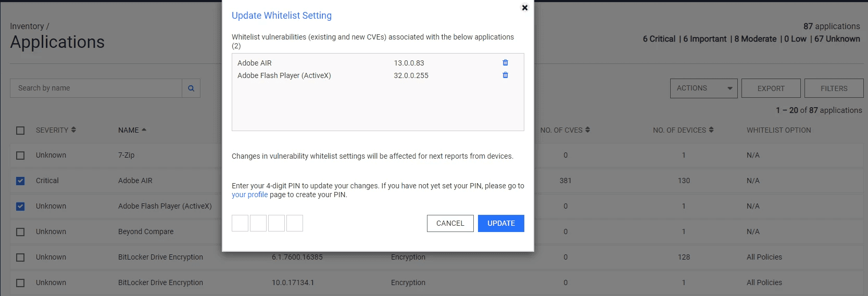Check BitLocker version 6.1.7600.16385 row checkbox
This screenshot has height=296, width=868.
pyautogui.click(x=20, y=258)
